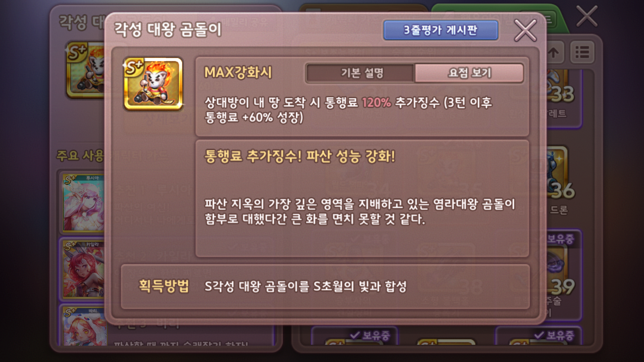Open the 3줄평가 게시판 board

pos(440,30)
